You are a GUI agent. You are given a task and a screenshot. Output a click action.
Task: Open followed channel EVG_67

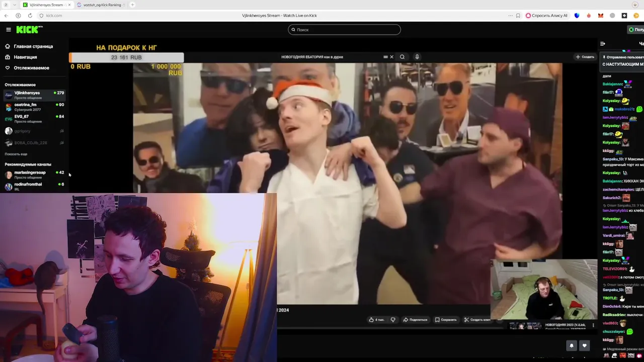(x=34, y=119)
